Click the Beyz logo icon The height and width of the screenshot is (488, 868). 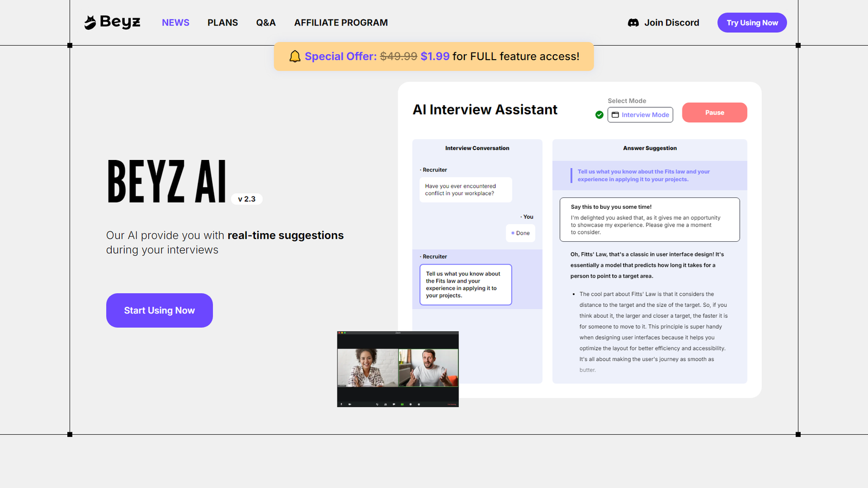click(90, 22)
